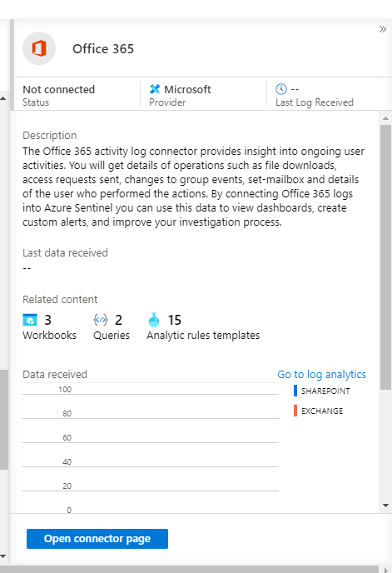Click the details pane scroll up arrow
The image size is (392, 573).
coord(385,118)
